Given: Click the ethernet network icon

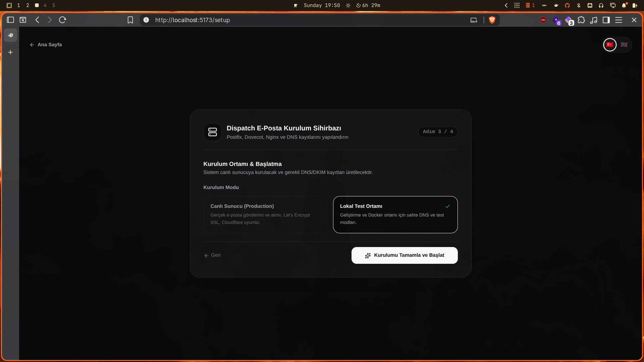Looking at the screenshot, I should (590, 5).
